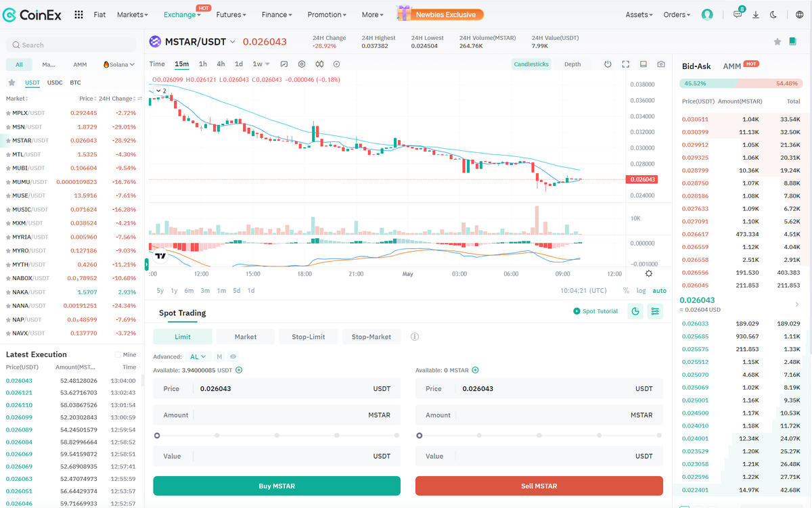Screen dimensions: 812x508
Task: Open the Spot Tutorial link
Action: (x=595, y=311)
